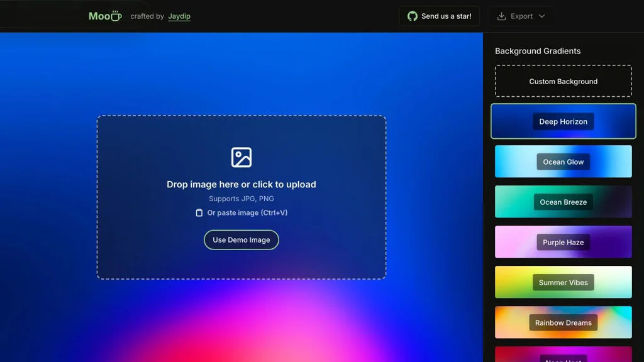Click the Moo brand name text
This screenshot has height=362, width=644.
tap(99, 16)
